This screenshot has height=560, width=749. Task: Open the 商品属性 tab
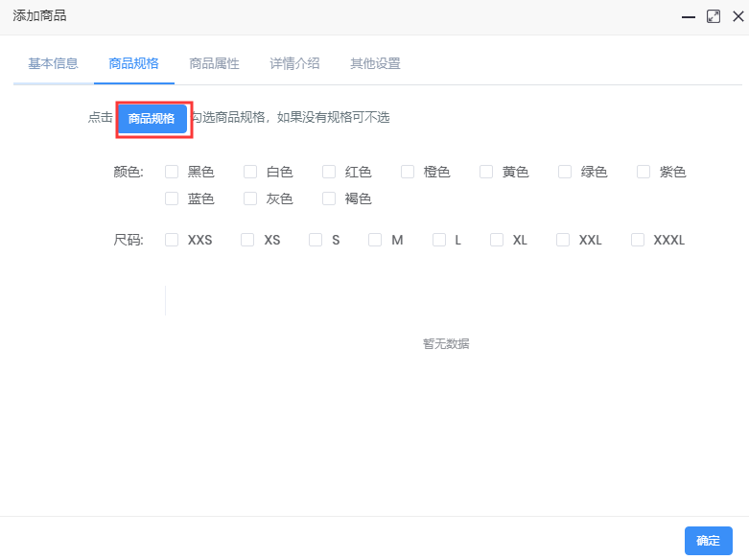coord(214,63)
